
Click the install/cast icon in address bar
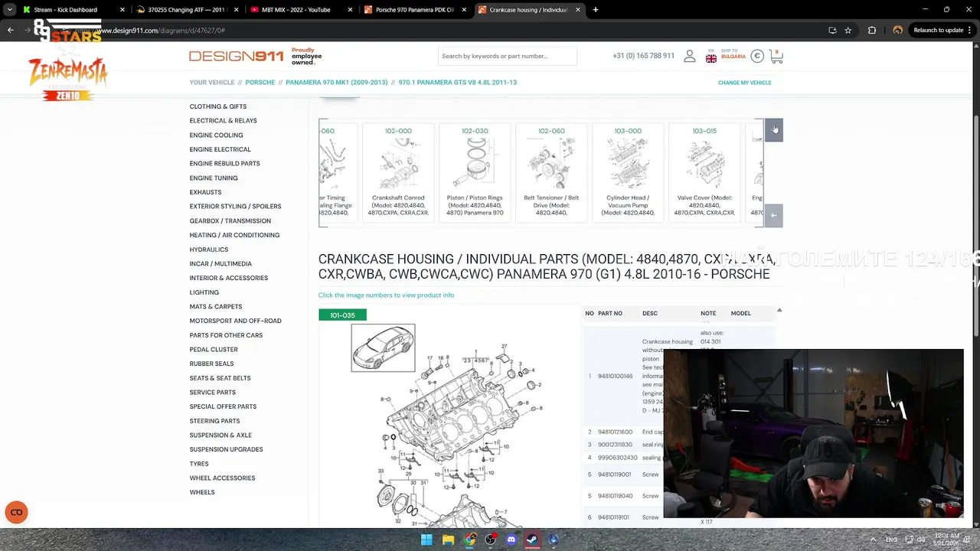point(832,30)
